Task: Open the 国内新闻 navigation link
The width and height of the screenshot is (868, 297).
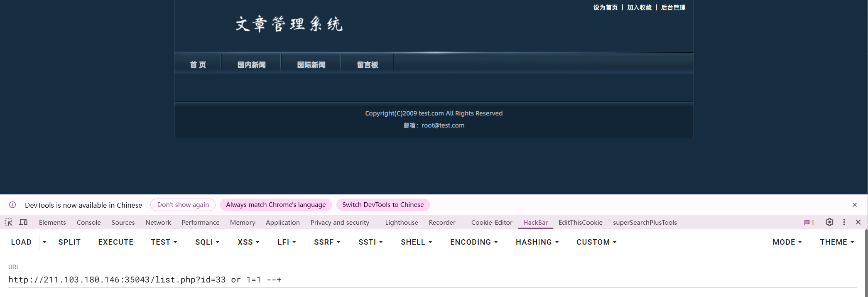Action: 251,65
